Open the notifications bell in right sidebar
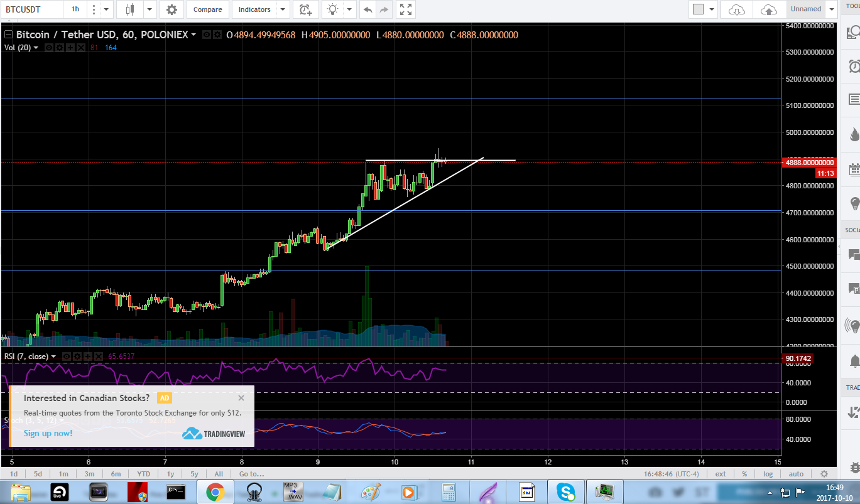 click(x=854, y=361)
